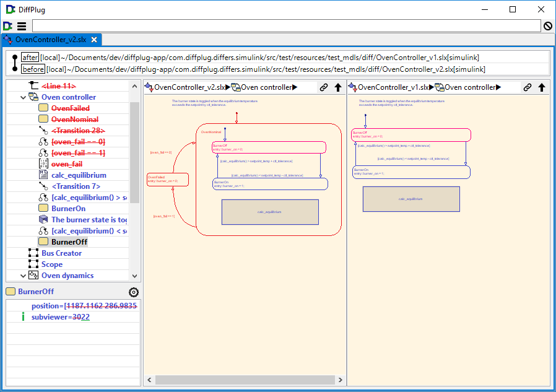The image size is (556, 392).
Task: Close the OvenController_v2.slx tab
Action: tap(94, 40)
